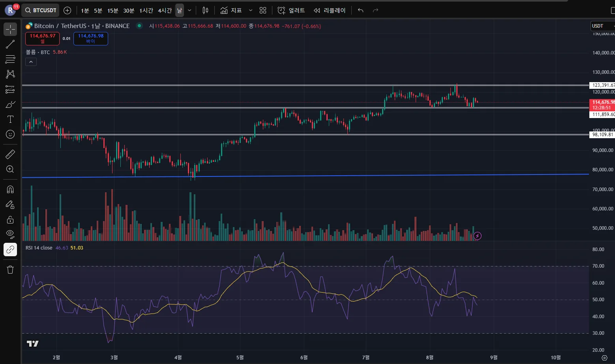Viewport: 615px width, 364px height.
Task: Switch to the 15분 timeframe
Action: pos(112,10)
